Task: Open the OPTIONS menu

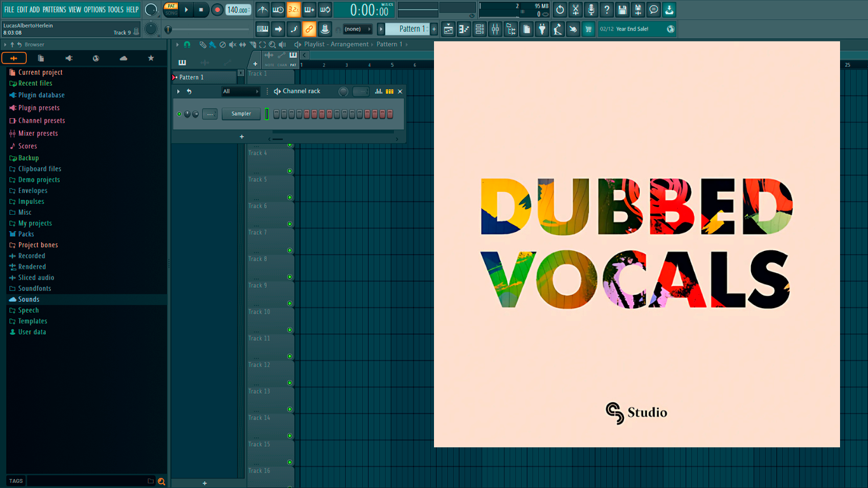Action: [x=95, y=10]
